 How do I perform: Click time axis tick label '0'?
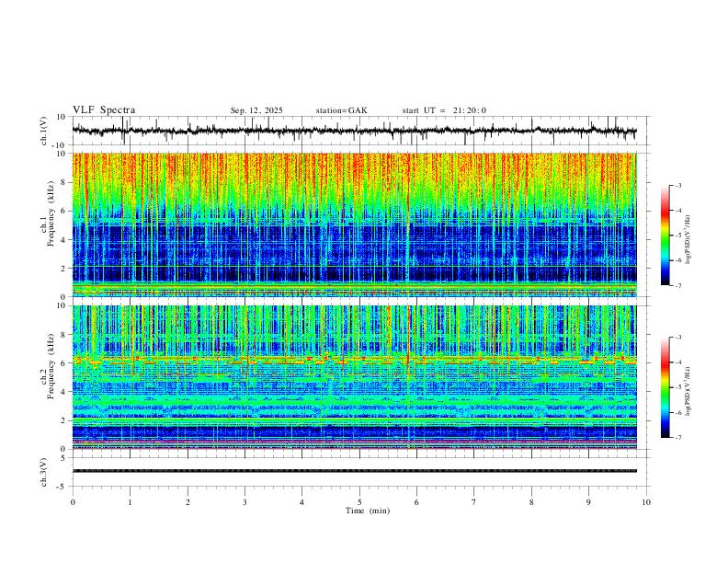73,502
